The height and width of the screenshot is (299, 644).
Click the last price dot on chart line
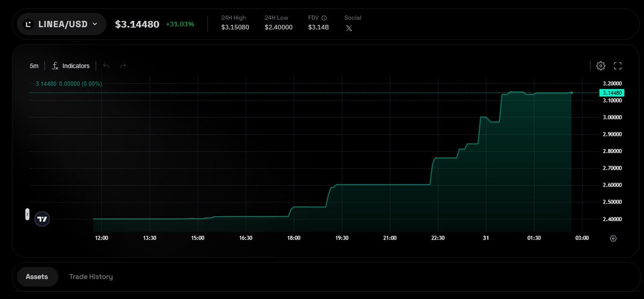pos(572,93)
